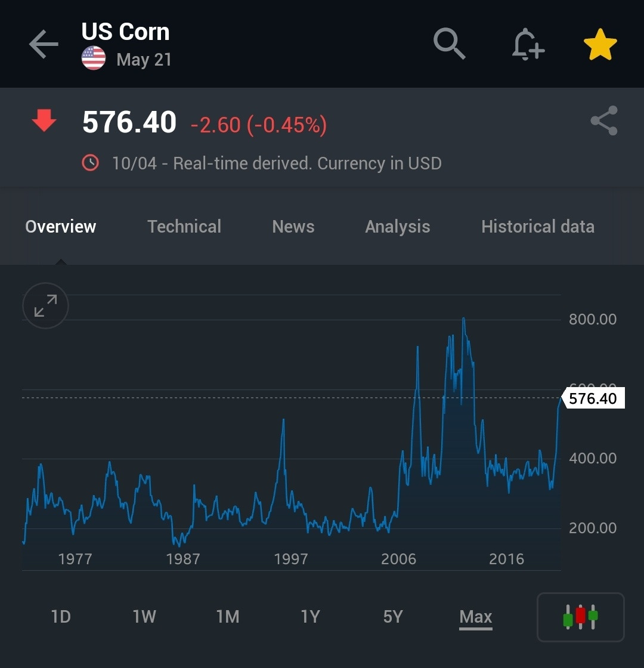Image resolution: width=644 pixels, height=668 pixels.
Task: Open the Historical data tab
Action: pyautogui.click(x=538, y=227)
